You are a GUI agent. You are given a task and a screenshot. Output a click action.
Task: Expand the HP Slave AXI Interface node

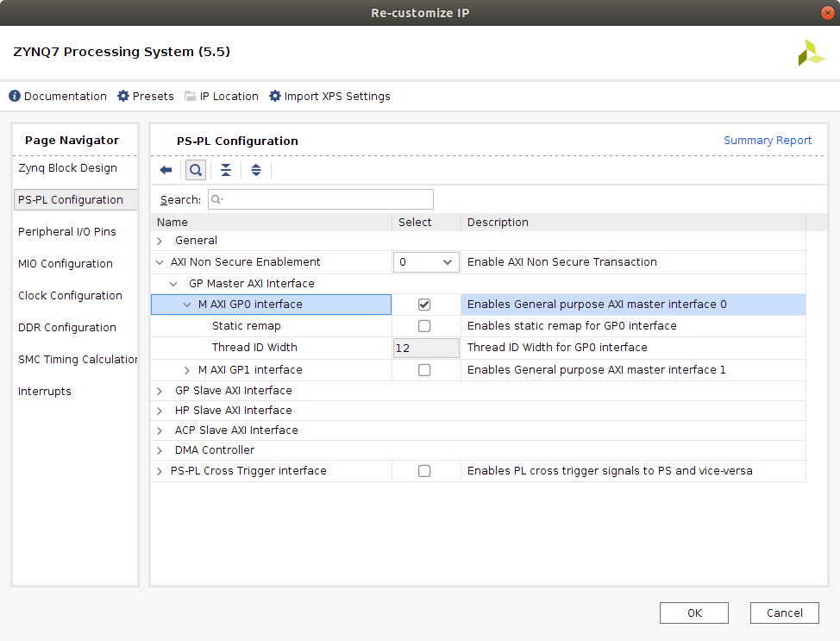point(160,411)
